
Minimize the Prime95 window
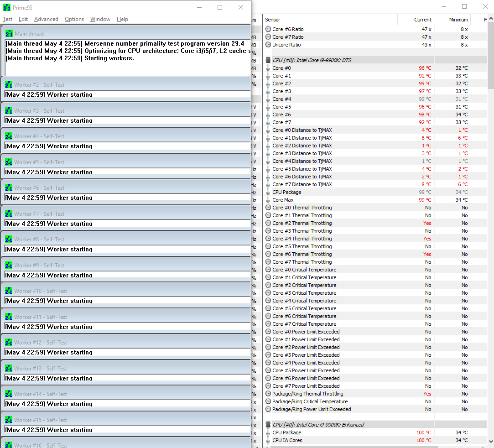click(x=199, y=7)
